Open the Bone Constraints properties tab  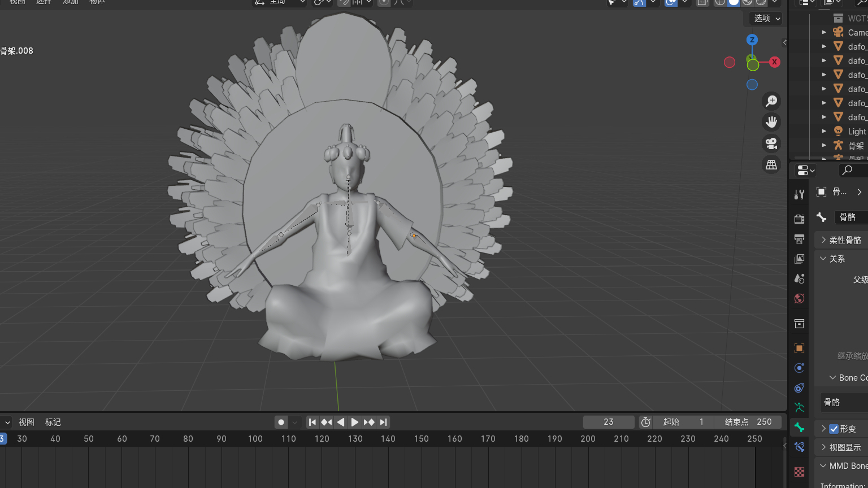coord(799,447)
